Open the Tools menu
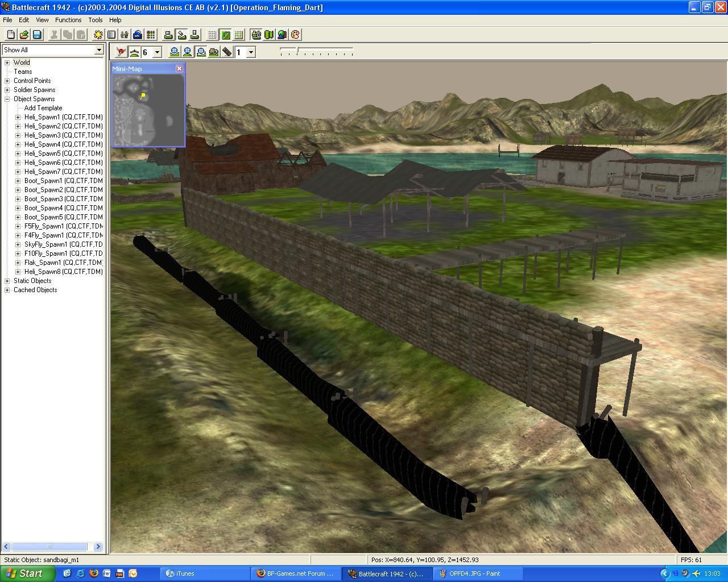The image size is (728, 582). tap(96, 20)
